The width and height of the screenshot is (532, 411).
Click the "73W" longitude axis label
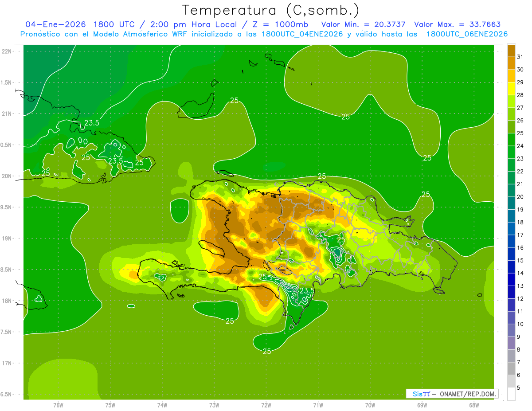pos(214,405)
